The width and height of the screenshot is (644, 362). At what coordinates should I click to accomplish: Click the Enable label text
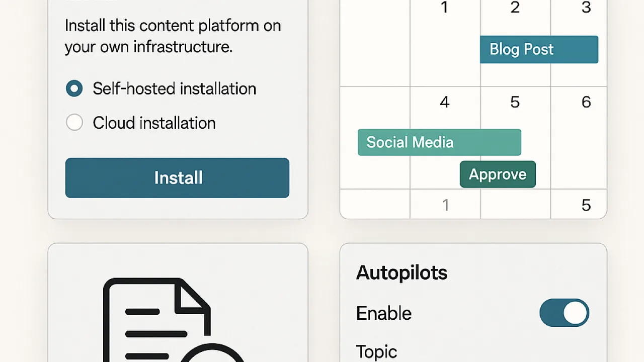pos(384,313)
